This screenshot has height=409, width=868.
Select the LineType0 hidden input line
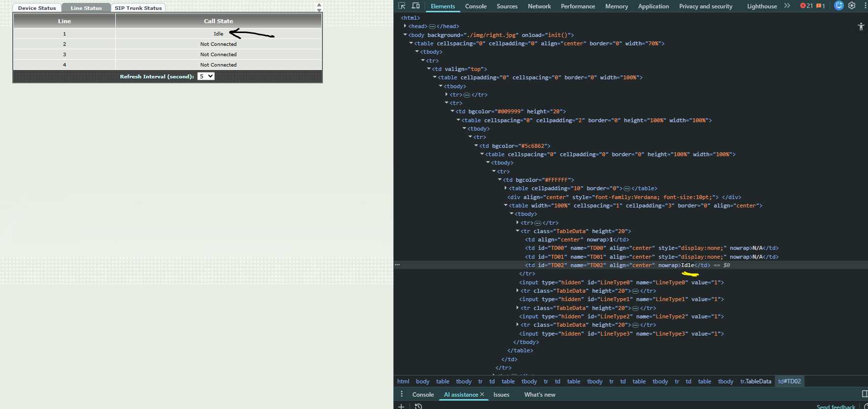point(621,282)
